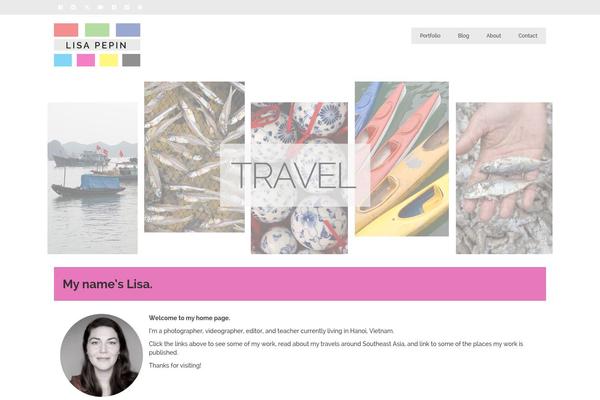Click Lisa's circular portrait photo
This screenshot has height=400, width=600.
tap(101, 355)
